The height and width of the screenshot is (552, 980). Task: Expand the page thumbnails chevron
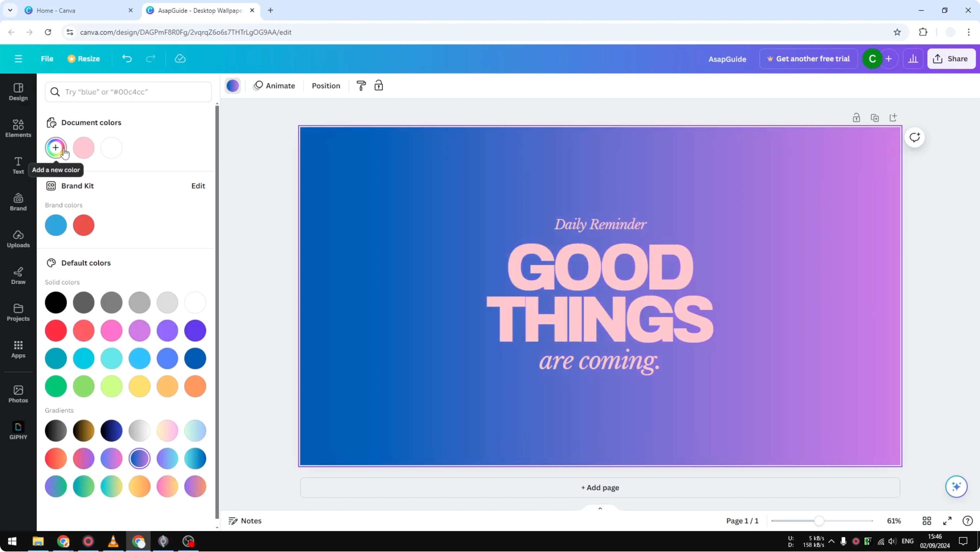tap(600, 509)
